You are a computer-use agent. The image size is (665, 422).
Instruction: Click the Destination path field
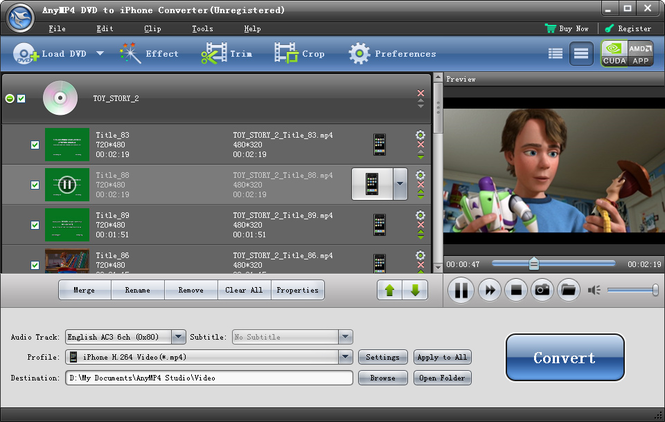coord(209,378)
